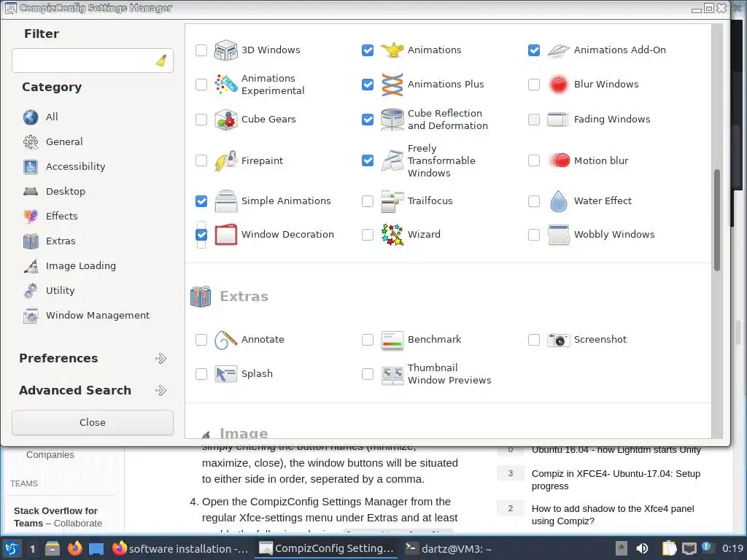The width and height of the screenshot is (747, 560).
Task: Open Cube Reflection and Deformation icon
Action: coord(392,120)
